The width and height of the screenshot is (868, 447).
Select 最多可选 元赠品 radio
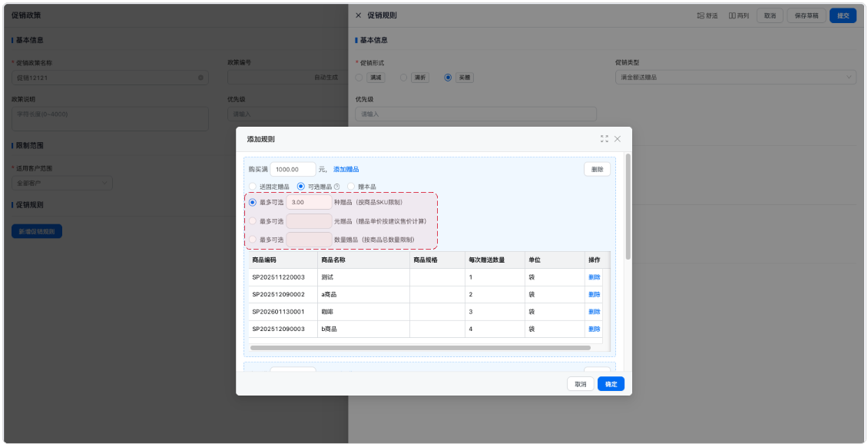click(253, 221)
